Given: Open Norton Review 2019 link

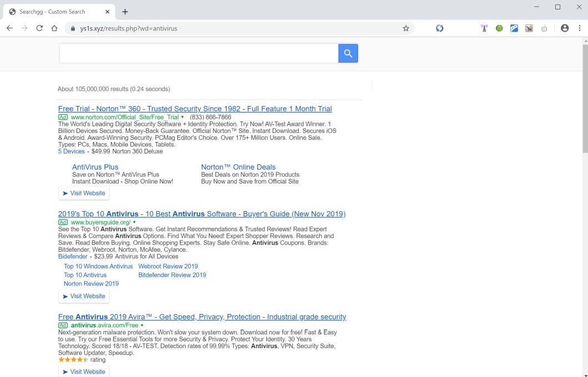Looking at the screenshot, I should [x=91, y=284].
